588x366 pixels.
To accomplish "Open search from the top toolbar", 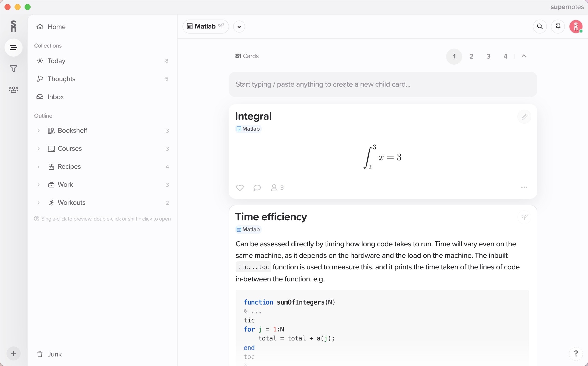I will tap(540, 27).
